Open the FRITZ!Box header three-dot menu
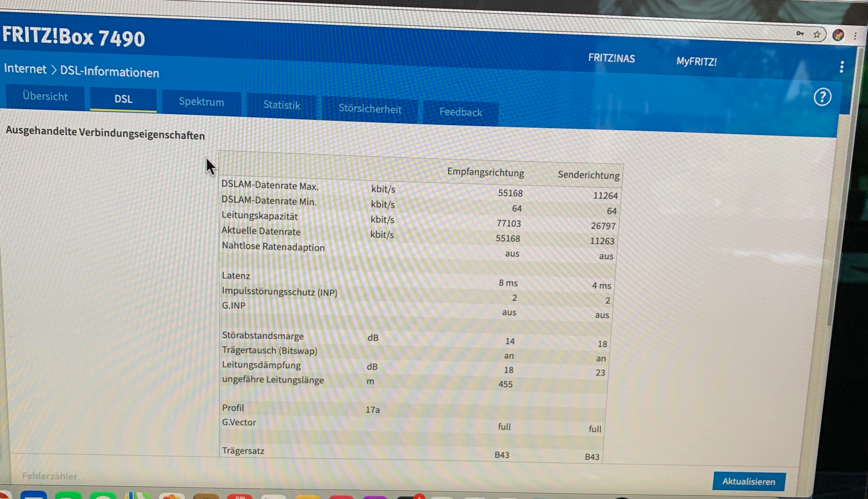Image resolution: width=868 pixels, height=499 pixels. pos(842,67)
